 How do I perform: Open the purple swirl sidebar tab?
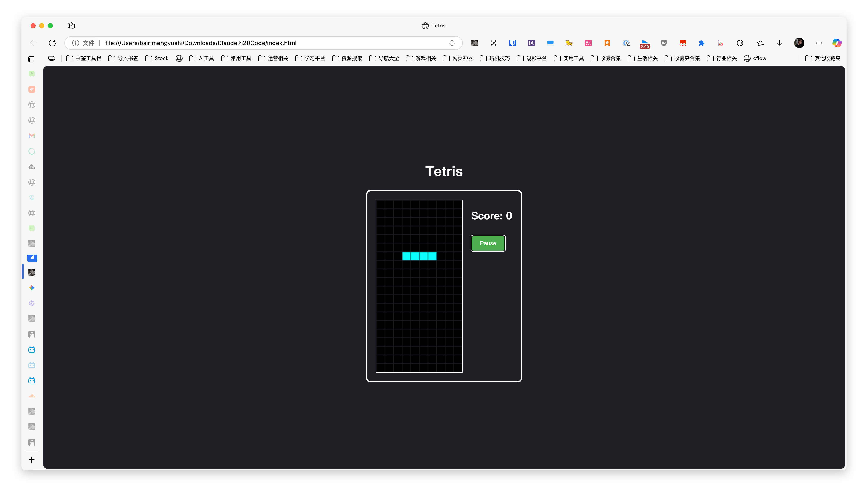(x=32, y=303)
